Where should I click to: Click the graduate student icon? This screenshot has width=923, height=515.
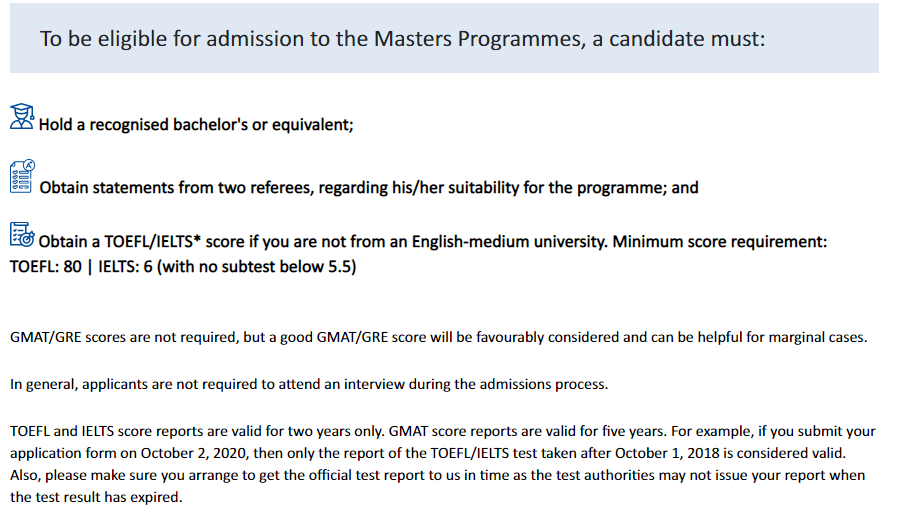point(22,117)
